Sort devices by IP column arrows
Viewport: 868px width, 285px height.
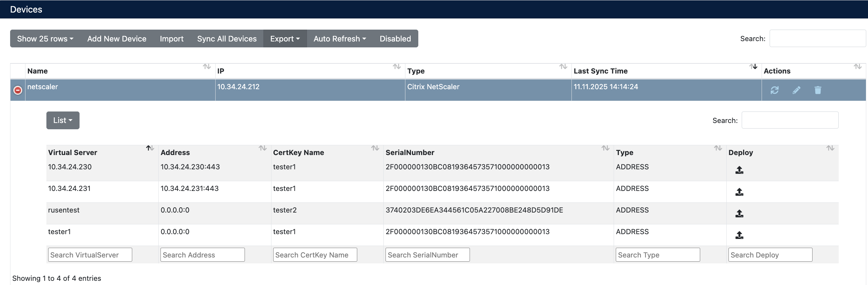coord(397,67)
